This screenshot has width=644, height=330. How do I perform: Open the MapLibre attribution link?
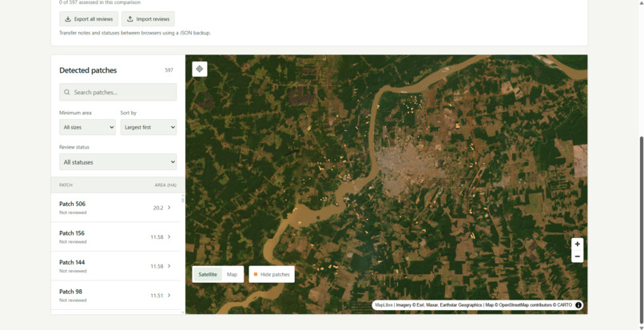point(384,305)
